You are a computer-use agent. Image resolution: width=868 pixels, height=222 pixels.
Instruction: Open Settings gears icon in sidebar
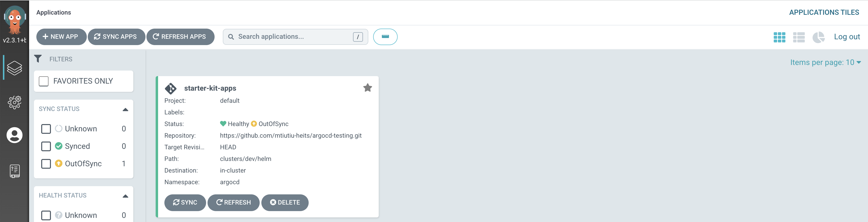(x=15, y=102)
